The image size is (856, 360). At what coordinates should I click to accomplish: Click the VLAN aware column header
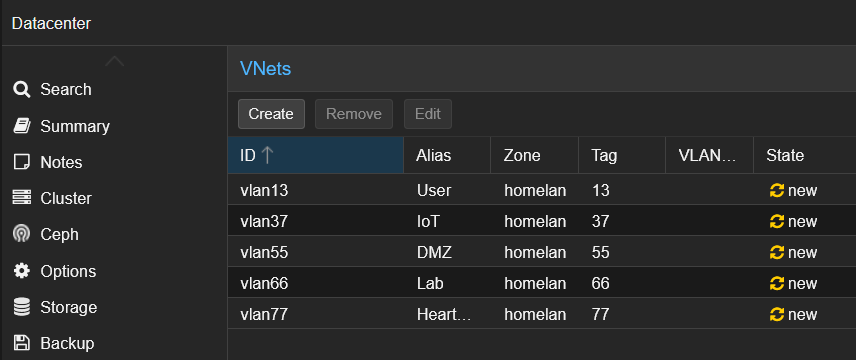(x=709, y=155)
